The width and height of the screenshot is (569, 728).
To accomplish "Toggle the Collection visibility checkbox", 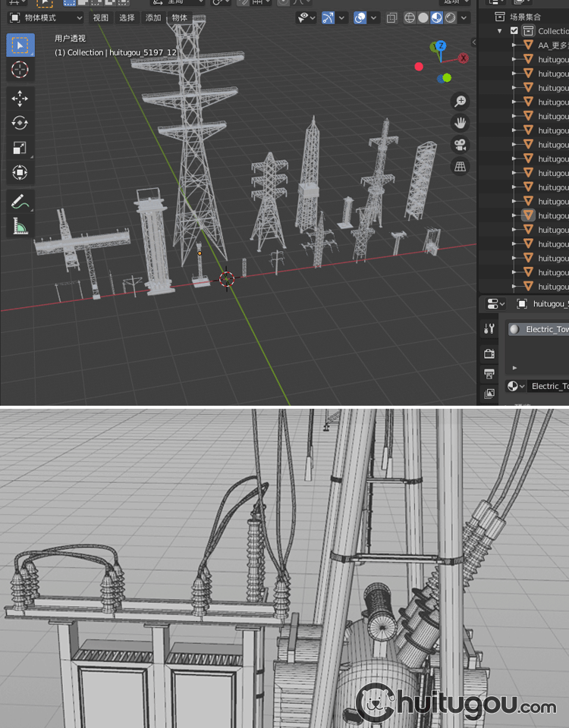I will [514, 31].
